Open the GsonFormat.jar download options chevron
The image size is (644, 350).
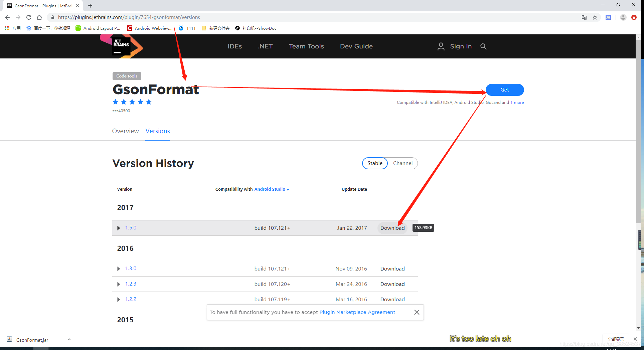click(69, 339)
